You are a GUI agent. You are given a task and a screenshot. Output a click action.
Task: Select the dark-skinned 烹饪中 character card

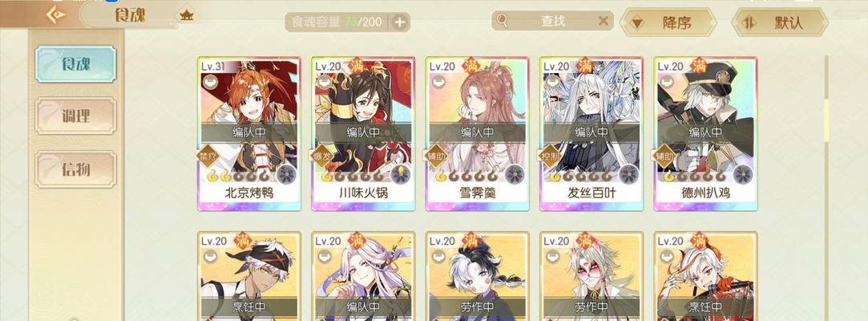[249, 276]
